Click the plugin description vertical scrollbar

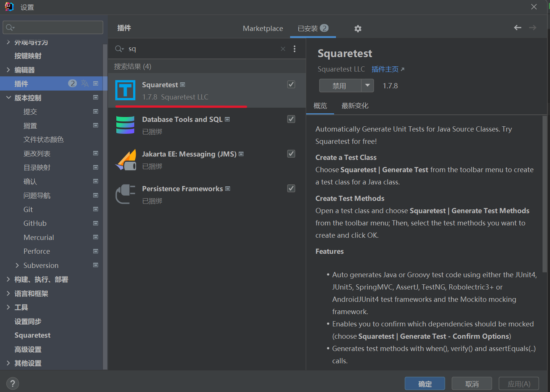click(544, 194)
